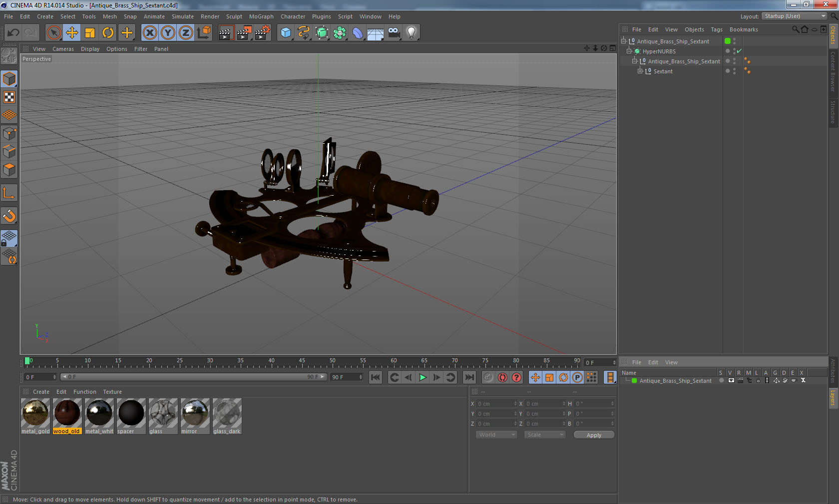This screenshot has width=839, height=504.
Task: Open the File menu
Action: click(x=8, y=16)
